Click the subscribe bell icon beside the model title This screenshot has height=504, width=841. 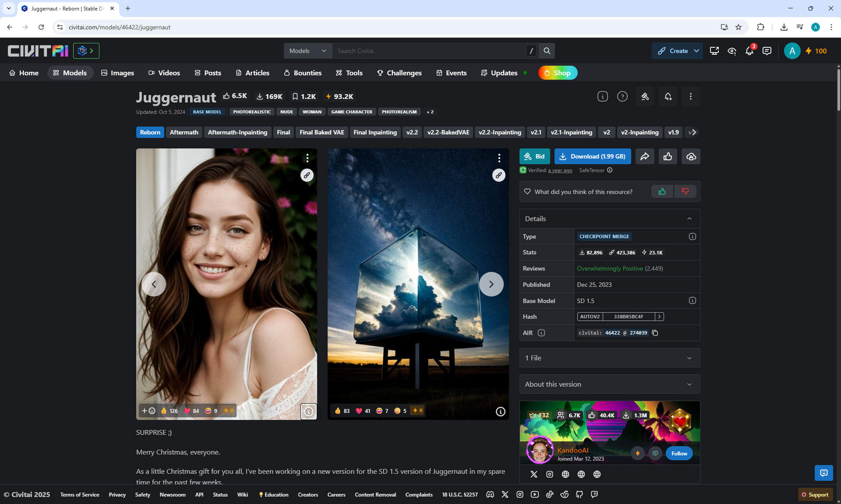(668, 97)
